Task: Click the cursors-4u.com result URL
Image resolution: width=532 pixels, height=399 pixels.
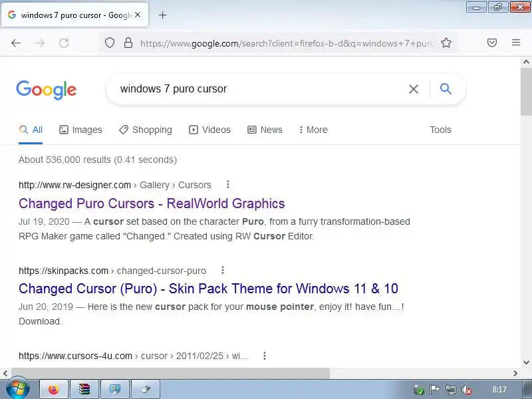Action: tap(134, 356)
